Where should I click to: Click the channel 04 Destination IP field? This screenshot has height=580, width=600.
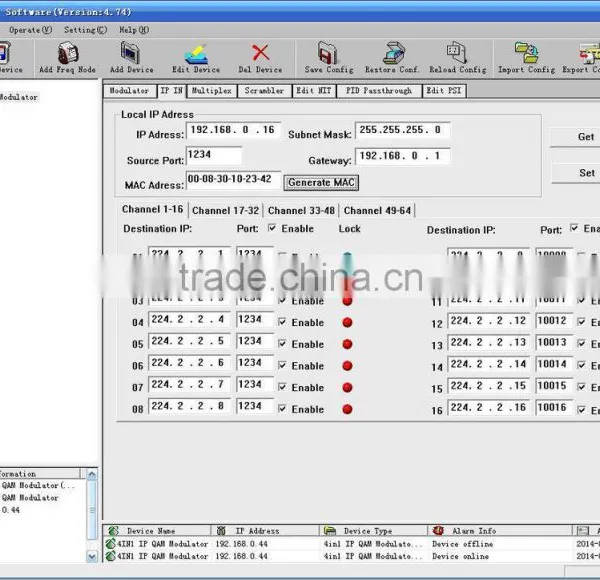[x=189, y=319]
